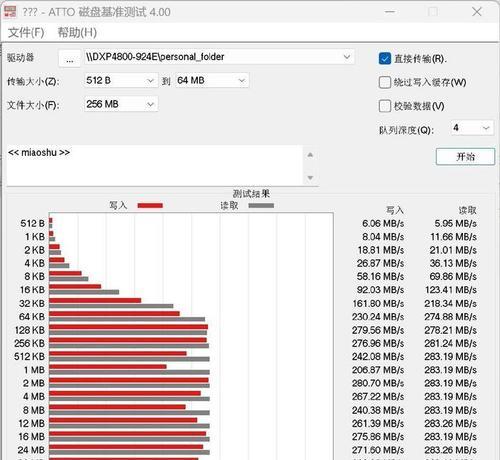Click the 队列深度(Q) label
This screenshot has height=460, width=500.
pyautogui.click(x=407, y=130)
